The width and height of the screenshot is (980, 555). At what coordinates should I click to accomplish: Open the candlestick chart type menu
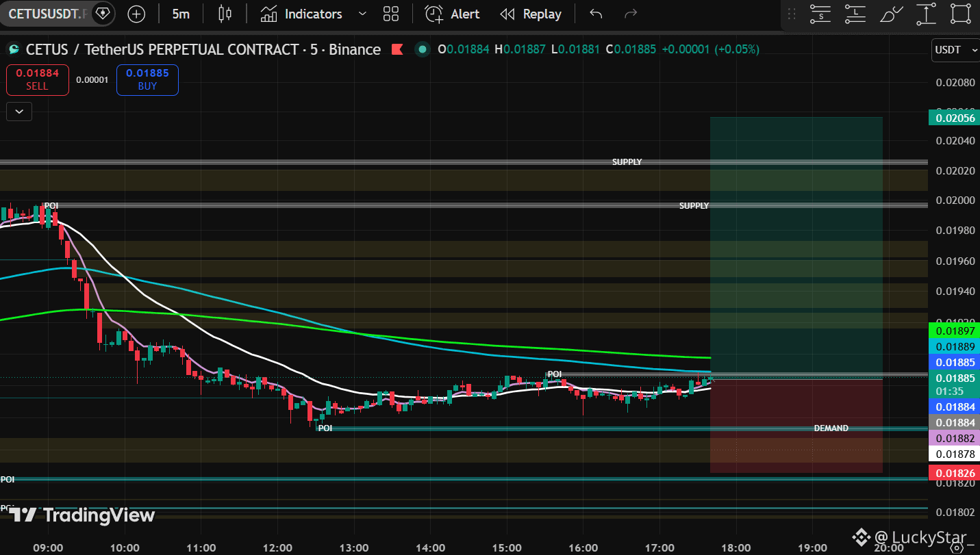(x=225, y=14)
